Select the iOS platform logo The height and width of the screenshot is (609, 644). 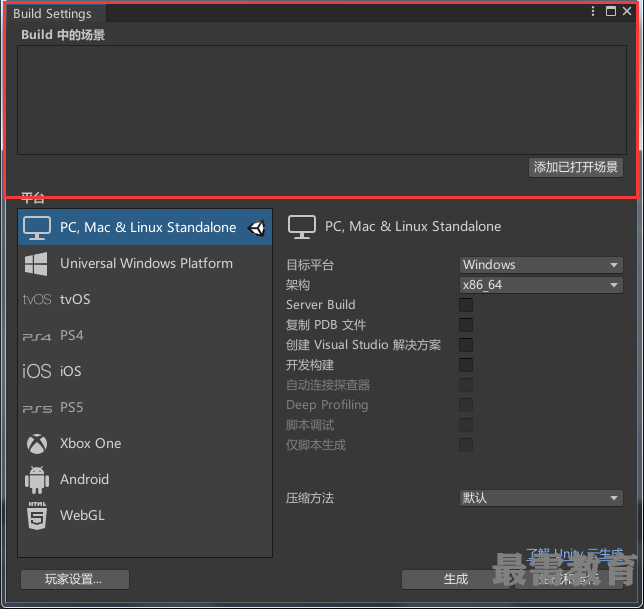[x=37, y=371]
